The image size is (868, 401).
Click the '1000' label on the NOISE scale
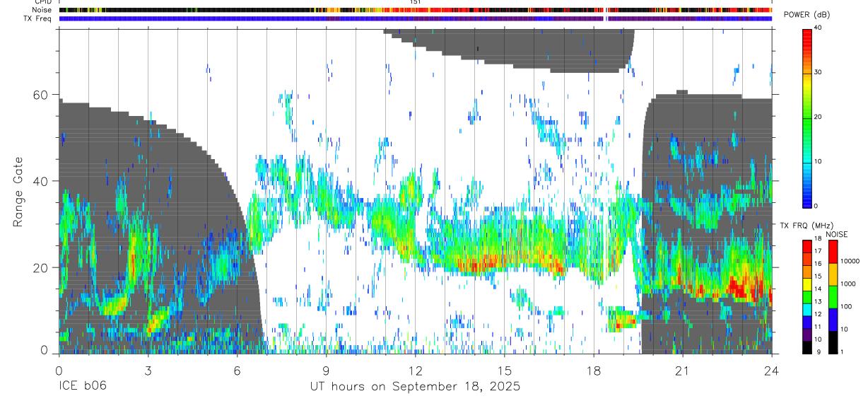pos(847,284)
